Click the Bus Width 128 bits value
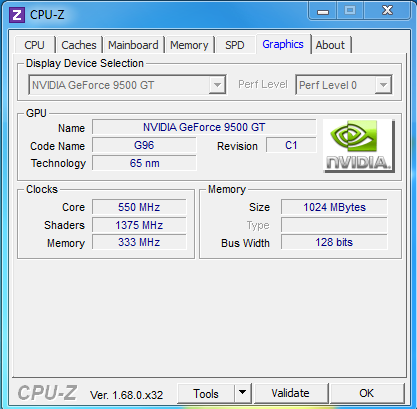417x409 pixels. (334, 242)
